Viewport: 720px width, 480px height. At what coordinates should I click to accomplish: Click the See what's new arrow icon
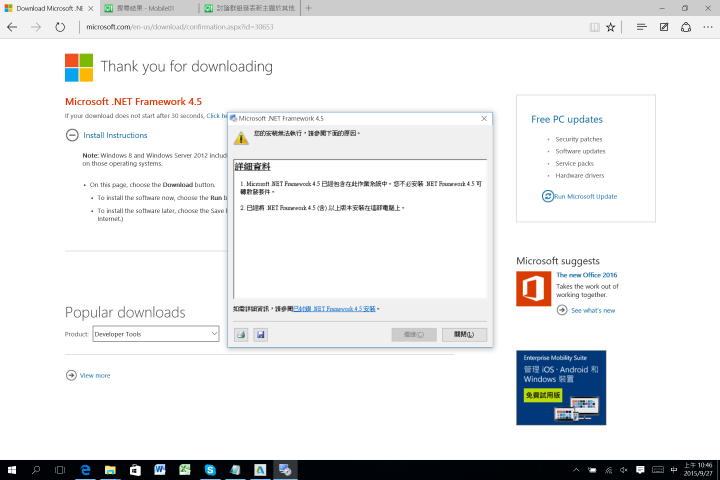click(562, 310)
